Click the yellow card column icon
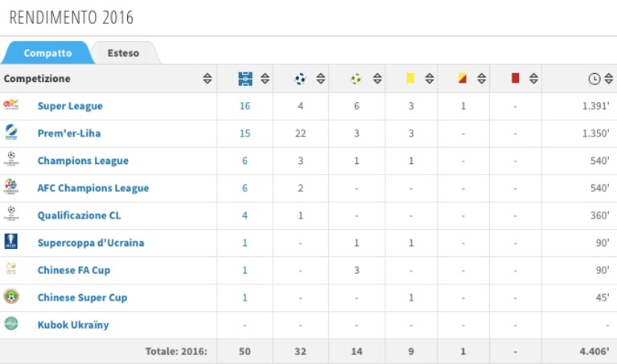 [x=410, y=78]
